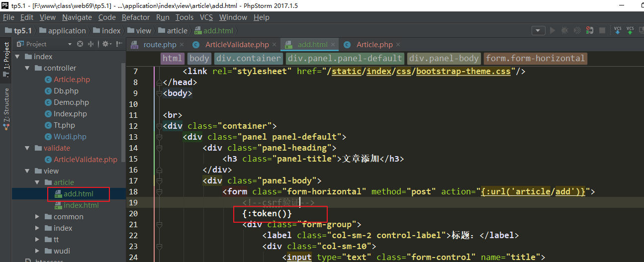Switch to the route.php editor tab
This screenshot has width=644, height=262.
[x=160, y=44]
